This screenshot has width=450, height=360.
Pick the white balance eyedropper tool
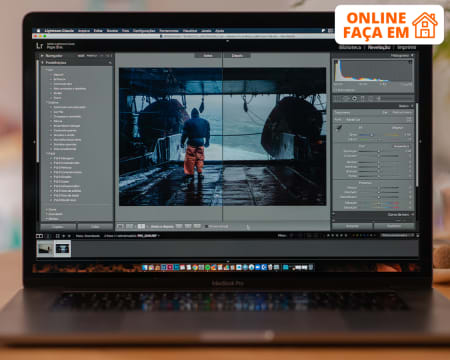[x=339, y=128]
